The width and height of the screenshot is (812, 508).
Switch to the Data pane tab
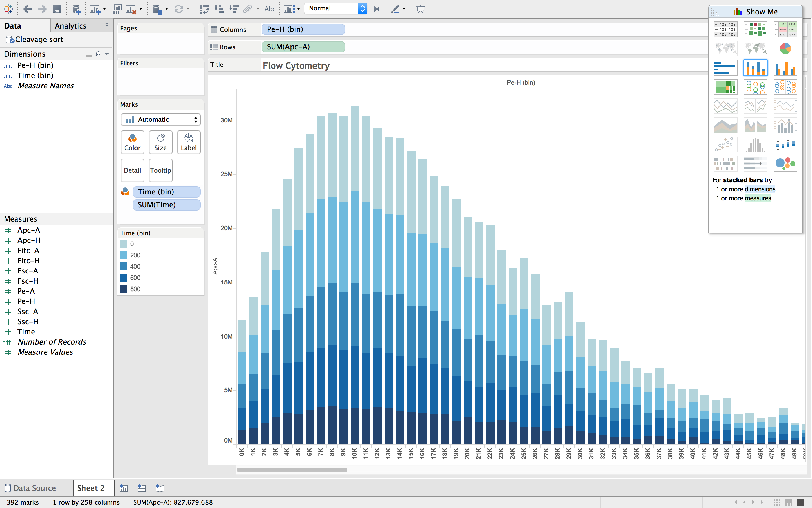25,25
